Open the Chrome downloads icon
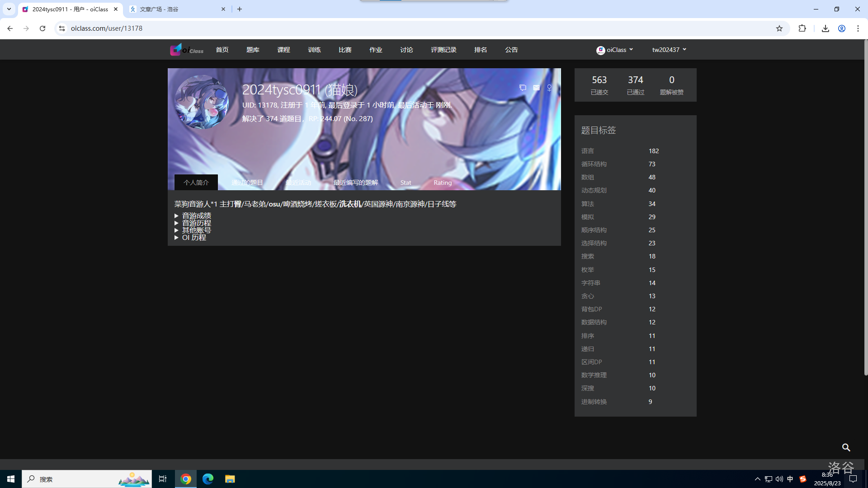This screenshot has height=488, width=868. point(825,28)
